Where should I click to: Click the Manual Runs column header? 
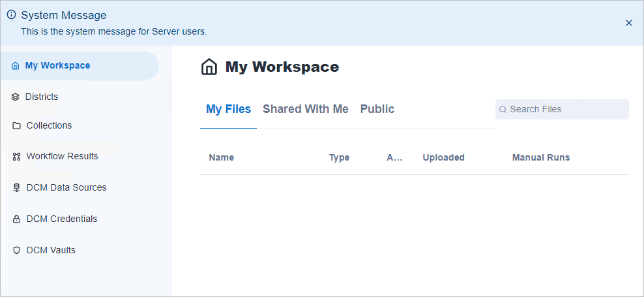pos(540,157)
